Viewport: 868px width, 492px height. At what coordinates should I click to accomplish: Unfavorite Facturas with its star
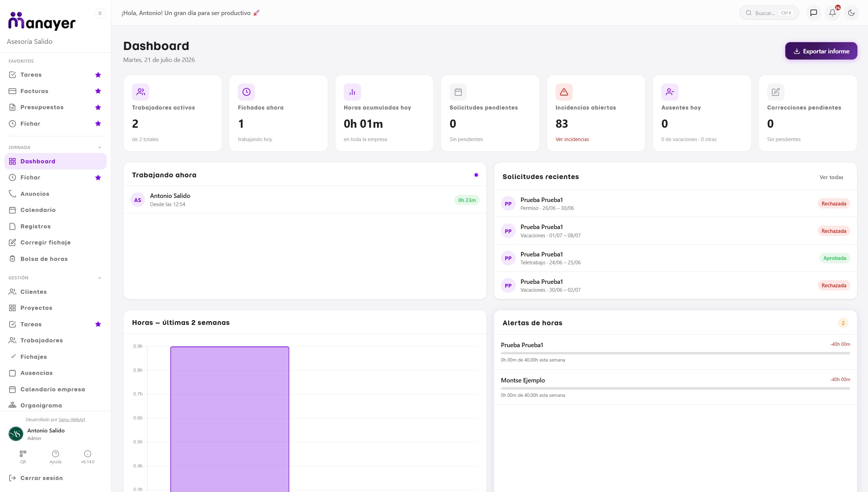tap(98, 91)
